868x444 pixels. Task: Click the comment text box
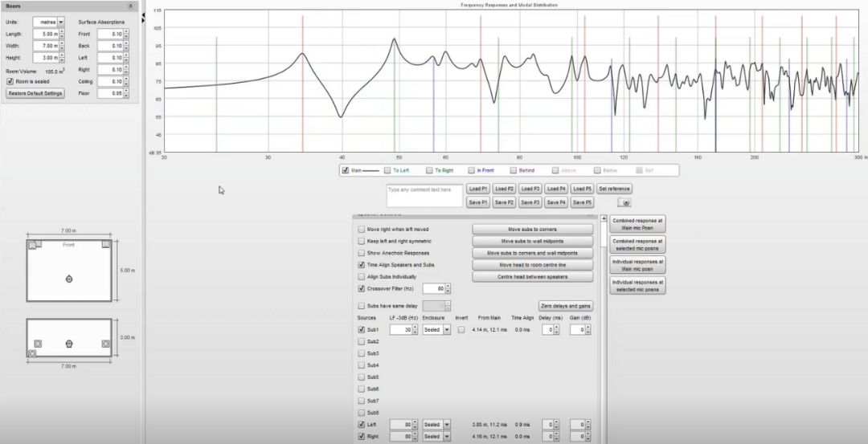[424, 196]
